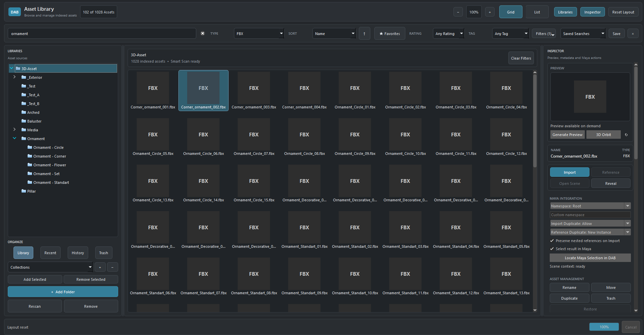Click Clear Filters button
644x335 pixels.
521,58
